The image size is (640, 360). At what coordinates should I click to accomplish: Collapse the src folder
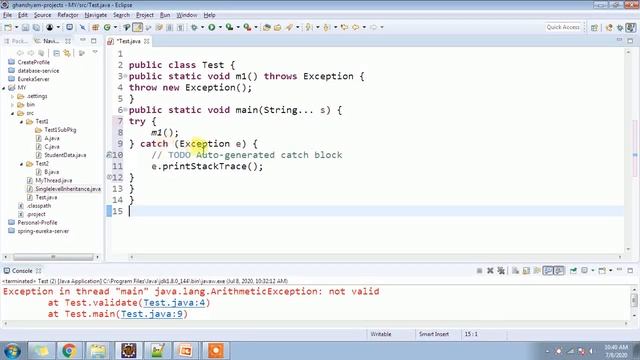click(x=13, y=113)
